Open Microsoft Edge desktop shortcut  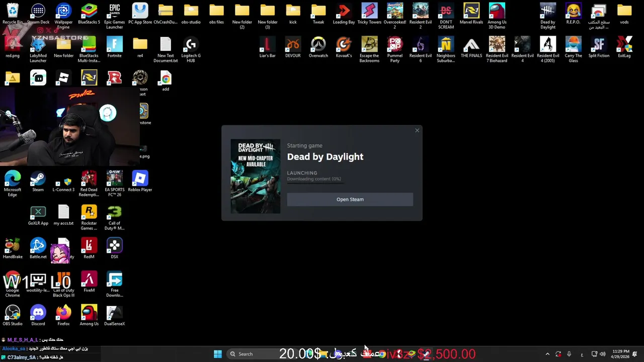point(13,184)
